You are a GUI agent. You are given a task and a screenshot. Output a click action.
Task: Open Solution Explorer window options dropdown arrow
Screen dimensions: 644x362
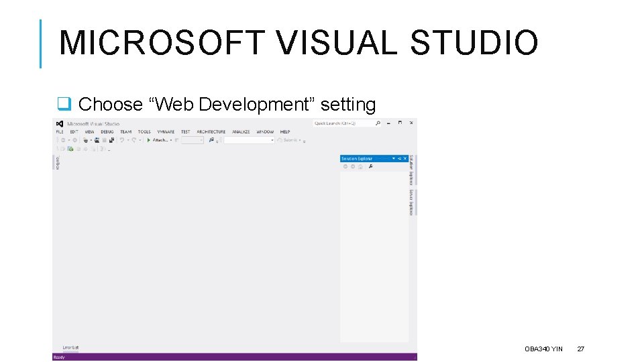click(394, 158)
